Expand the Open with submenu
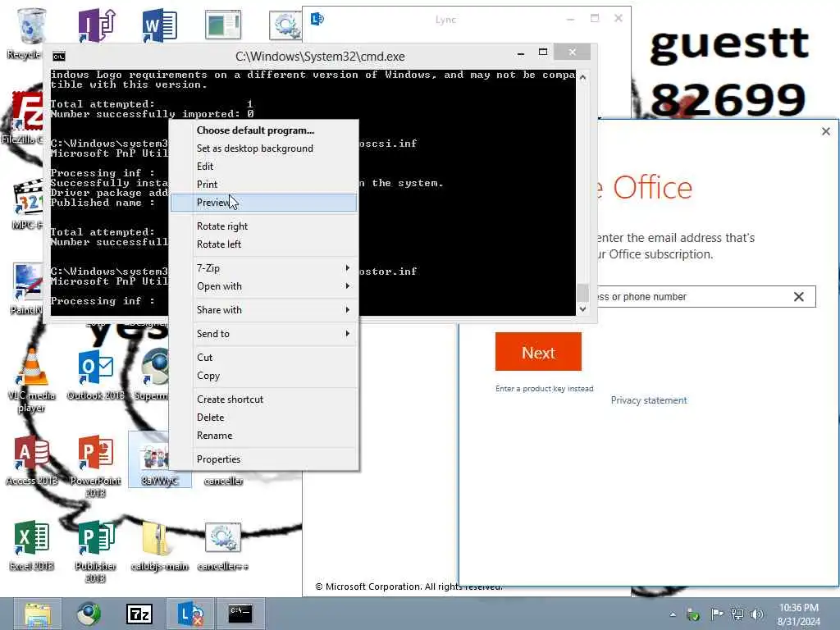The height and width of the screenshot is (630, 840). 263,286
